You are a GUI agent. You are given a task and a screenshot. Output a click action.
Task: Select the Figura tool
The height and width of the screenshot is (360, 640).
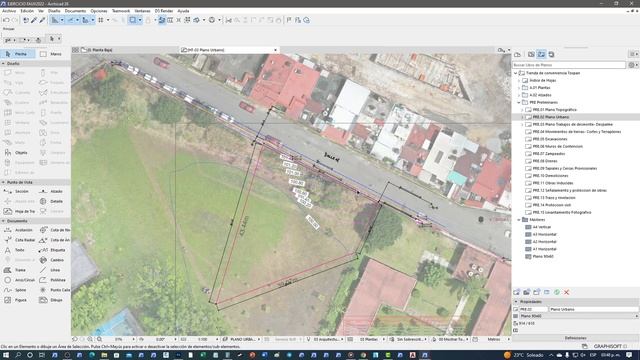pyautogui.click(x=16, y=300)
